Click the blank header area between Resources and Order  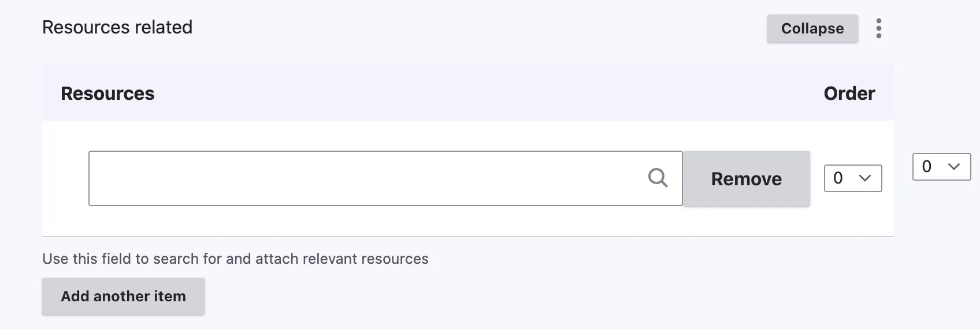pos(485,94)
